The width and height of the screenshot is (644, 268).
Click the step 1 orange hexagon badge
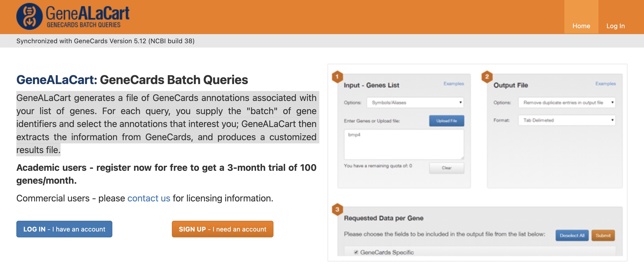click(x=337, y=77)
